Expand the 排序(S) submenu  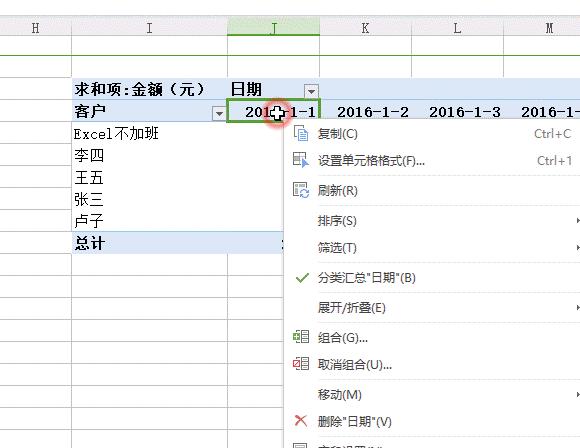pos(577,220)
